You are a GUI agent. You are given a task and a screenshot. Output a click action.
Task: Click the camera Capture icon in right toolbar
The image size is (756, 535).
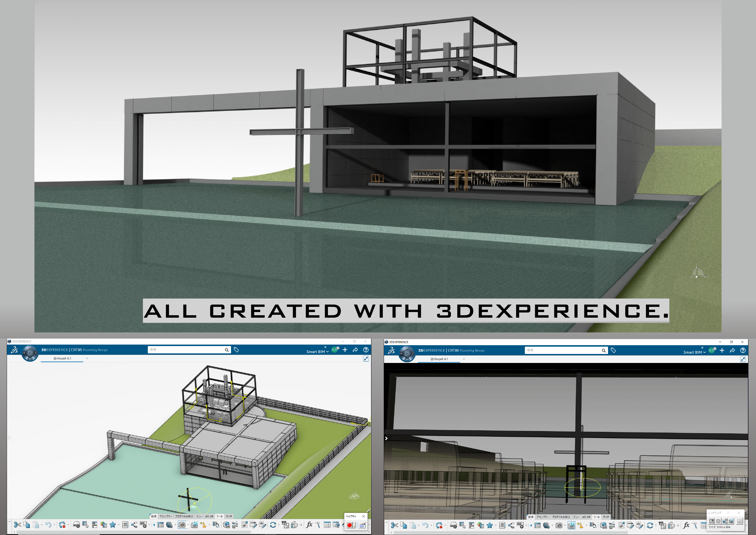point(559,525)
